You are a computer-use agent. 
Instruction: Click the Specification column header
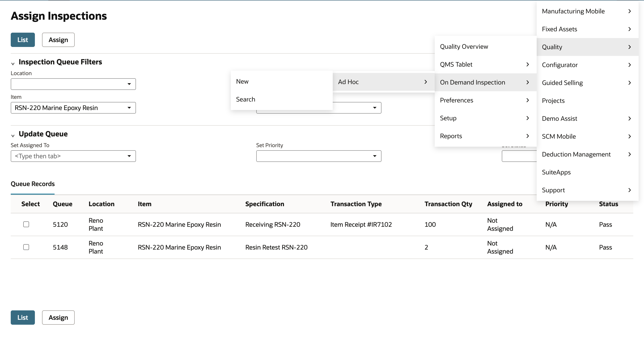point(265,204)
